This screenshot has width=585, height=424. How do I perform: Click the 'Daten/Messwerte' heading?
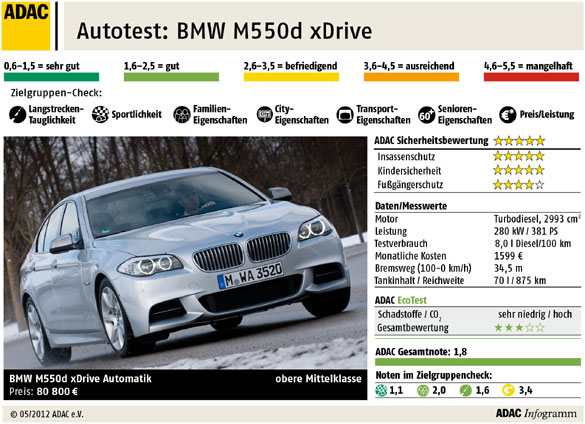(411, 206)
